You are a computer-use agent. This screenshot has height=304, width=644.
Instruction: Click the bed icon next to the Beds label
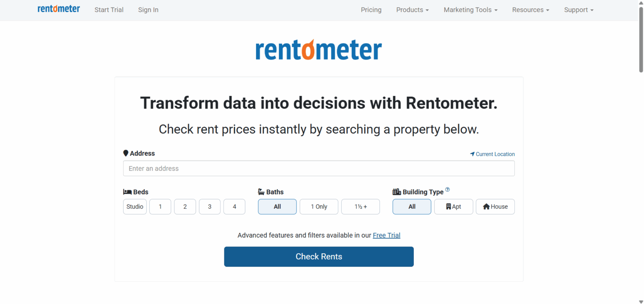coord(127,192)
